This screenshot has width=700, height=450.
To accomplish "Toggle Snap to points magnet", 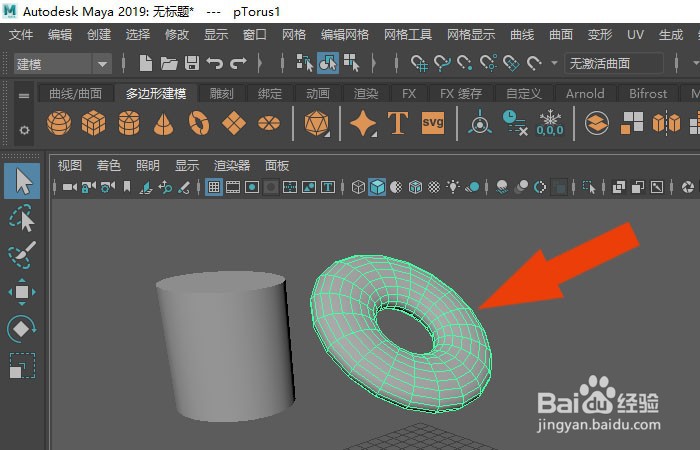I will (465, 63).
